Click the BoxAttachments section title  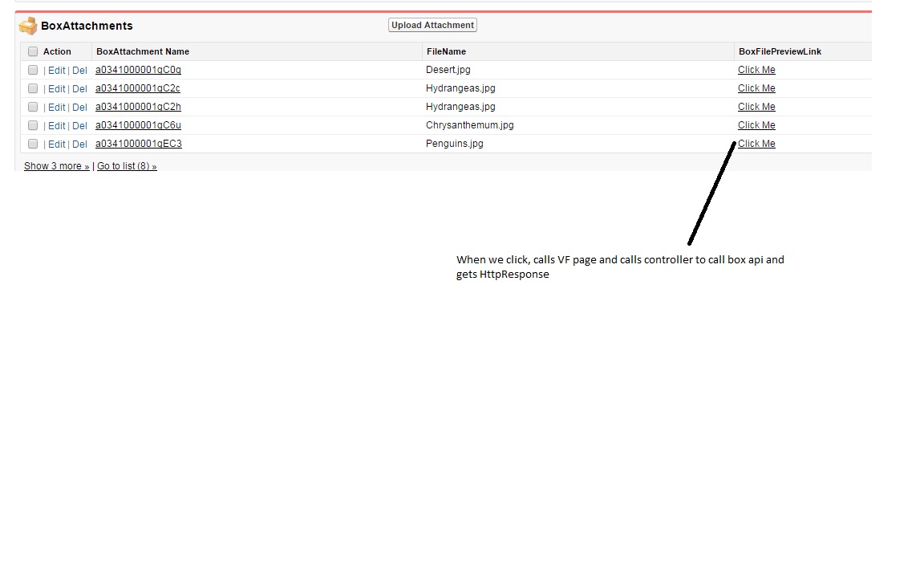tap(87, 26)
